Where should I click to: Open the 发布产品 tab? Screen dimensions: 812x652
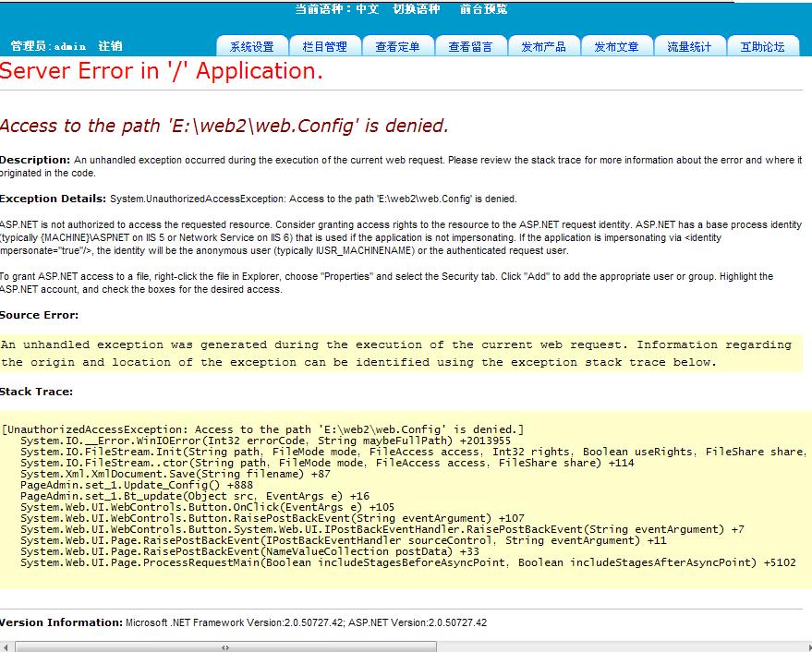[x=543, y=46]
